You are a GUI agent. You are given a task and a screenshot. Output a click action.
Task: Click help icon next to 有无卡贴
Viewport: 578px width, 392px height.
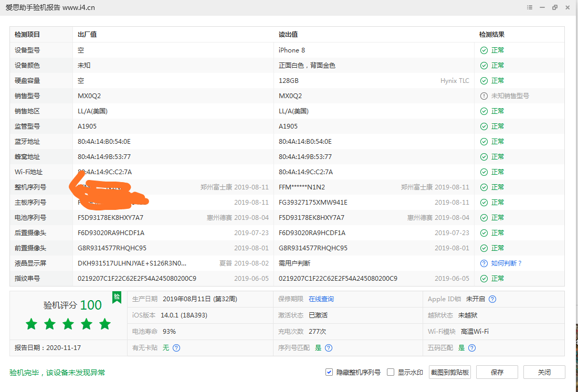pos(176,348)
